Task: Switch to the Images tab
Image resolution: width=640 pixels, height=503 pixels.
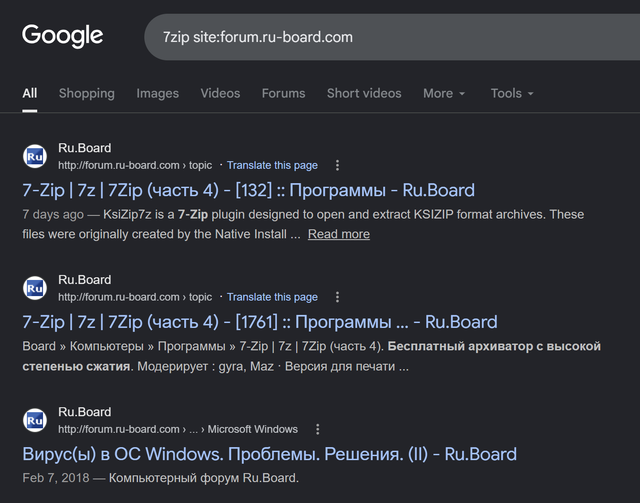Action: click(x=158, y=93)
